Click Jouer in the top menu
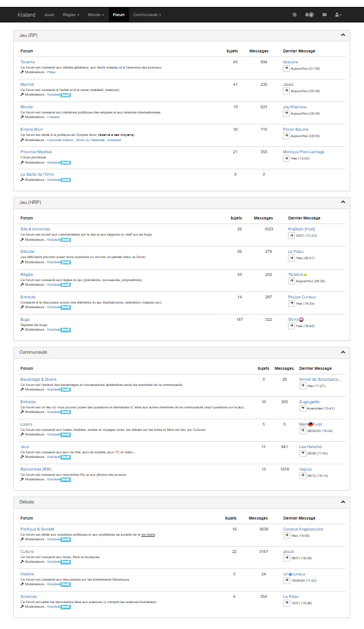 tap(49, 14)
